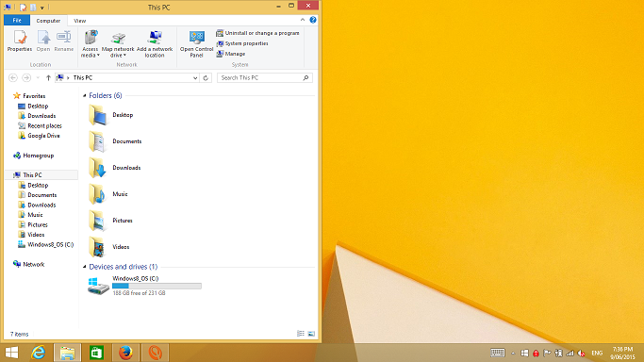Minimize the ribbon with the chevron
The image size is (644, 362).
pyautogui.click(x=303, y=20)
